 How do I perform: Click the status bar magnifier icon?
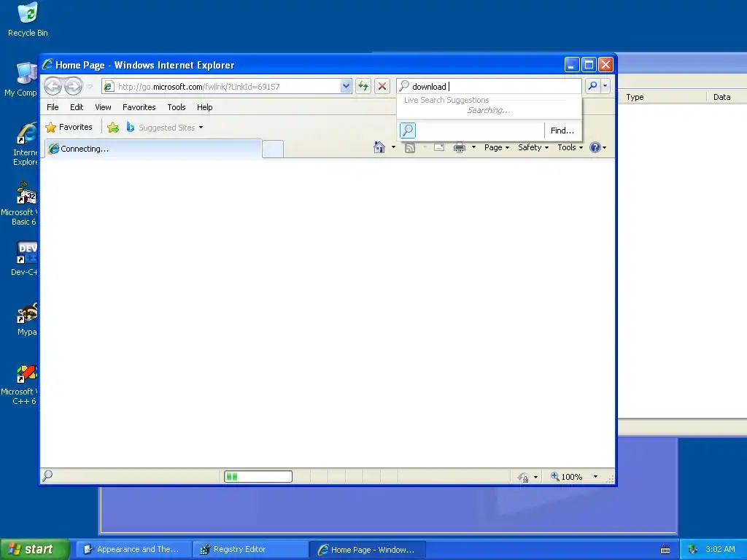(47, 475)
